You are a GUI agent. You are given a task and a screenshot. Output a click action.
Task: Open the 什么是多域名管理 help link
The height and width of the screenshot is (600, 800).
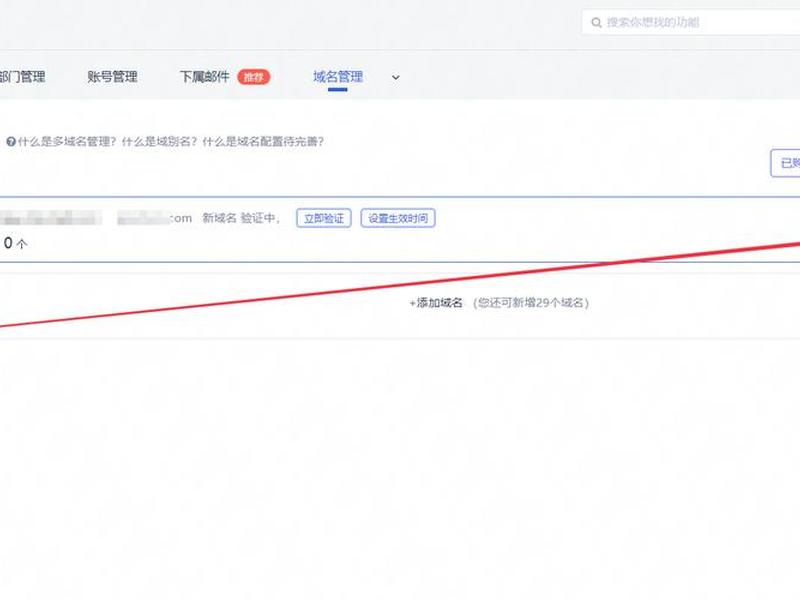[67, 141]
